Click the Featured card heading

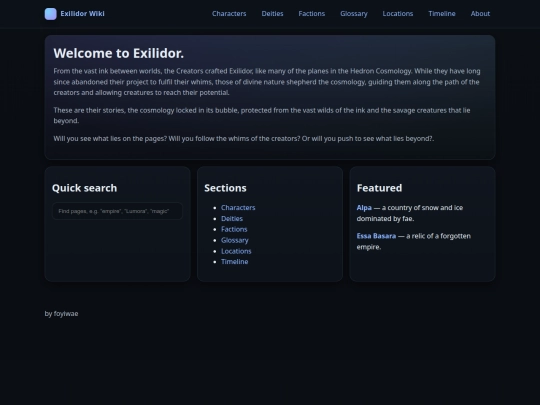379,188
